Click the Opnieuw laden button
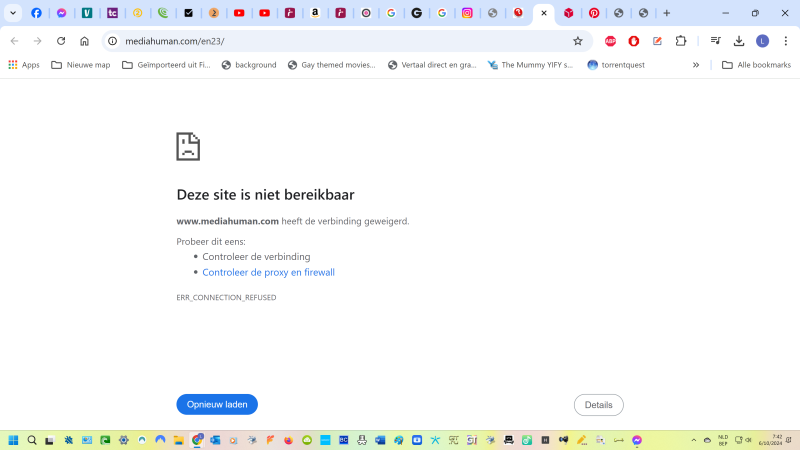 tap(217, 405)
